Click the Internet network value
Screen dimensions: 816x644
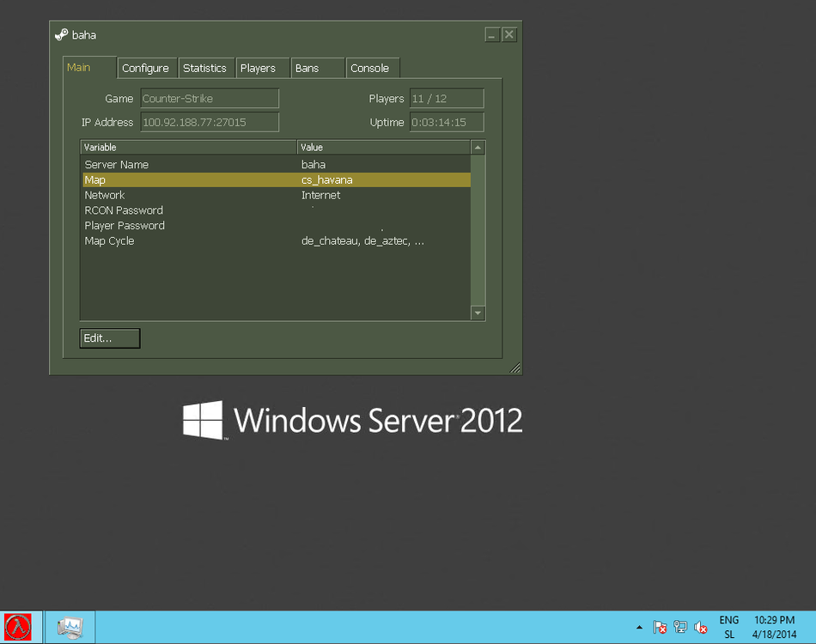coord(320,195)
